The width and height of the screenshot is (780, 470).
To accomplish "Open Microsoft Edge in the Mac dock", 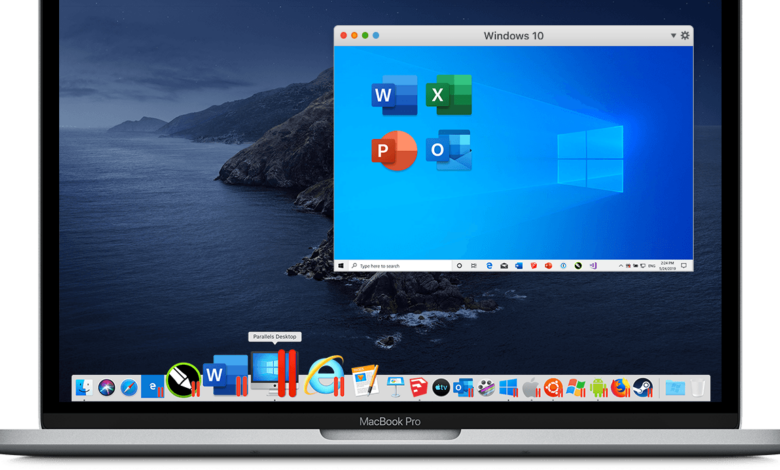I will 152,386.
